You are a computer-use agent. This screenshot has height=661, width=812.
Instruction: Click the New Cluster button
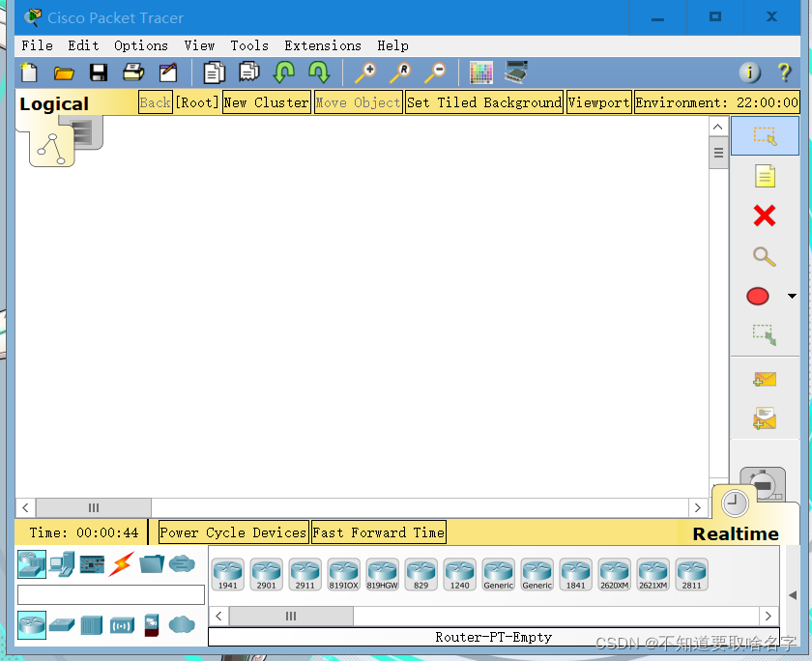pos(266,102)
